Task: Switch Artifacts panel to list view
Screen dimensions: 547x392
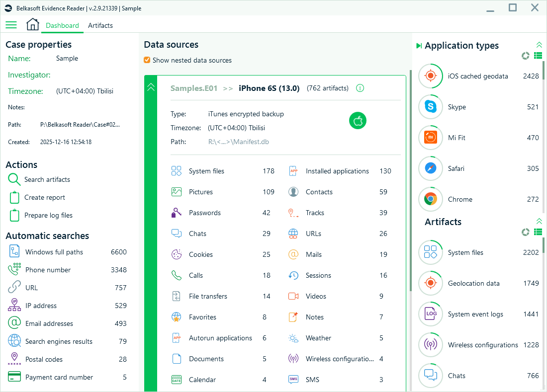Action: point(538,232)
